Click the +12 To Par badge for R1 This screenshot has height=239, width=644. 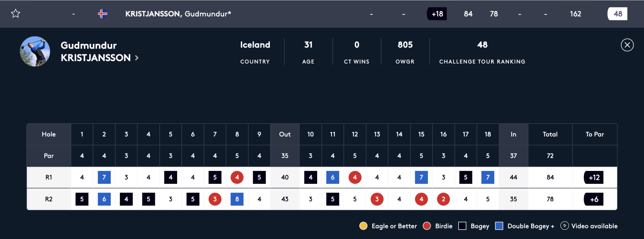[594, 177]
